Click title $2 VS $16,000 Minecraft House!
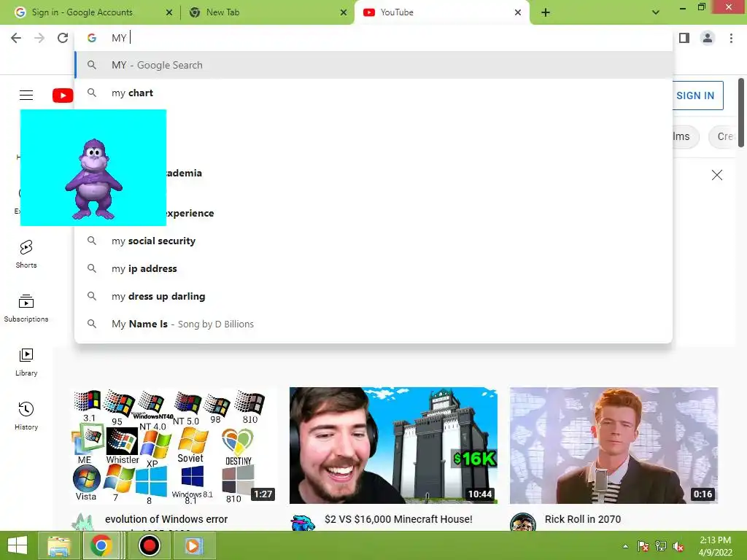 398,519
